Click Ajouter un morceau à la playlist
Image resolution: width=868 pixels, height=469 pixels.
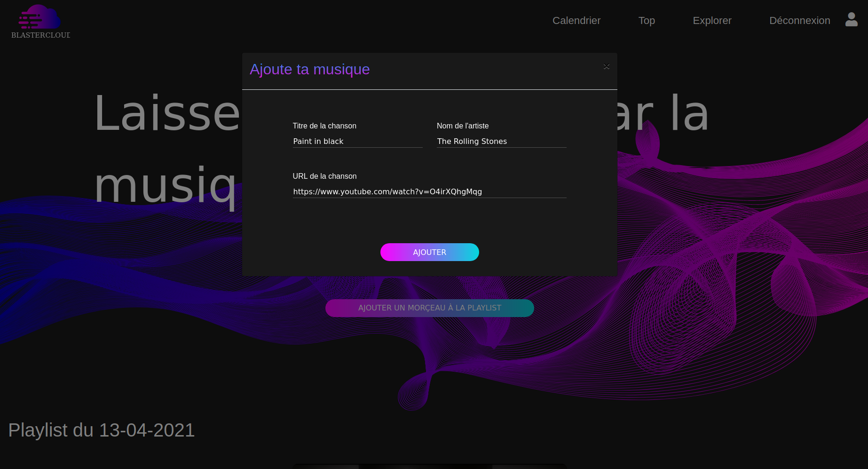tap(429, 308)
